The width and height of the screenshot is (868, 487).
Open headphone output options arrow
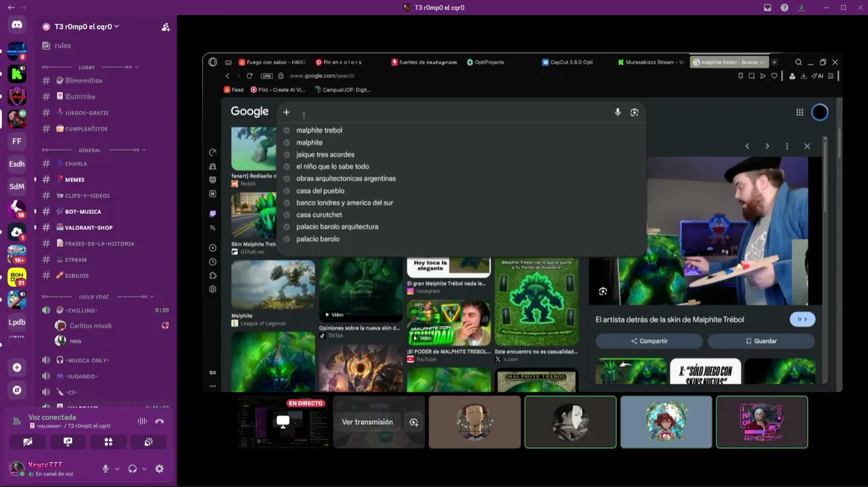coord(144,469)
